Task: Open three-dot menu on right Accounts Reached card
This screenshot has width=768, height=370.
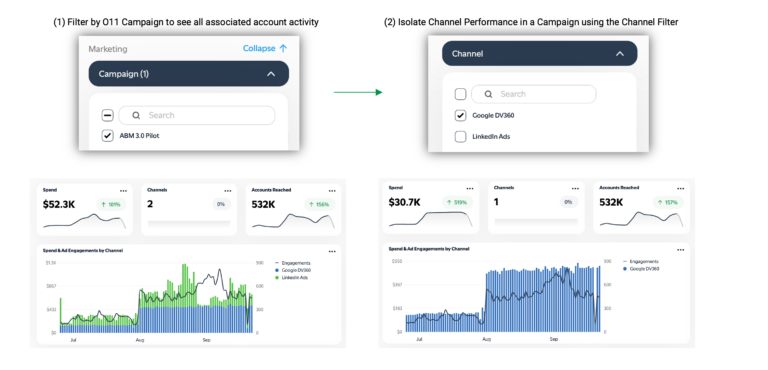Action: [680, 189]
